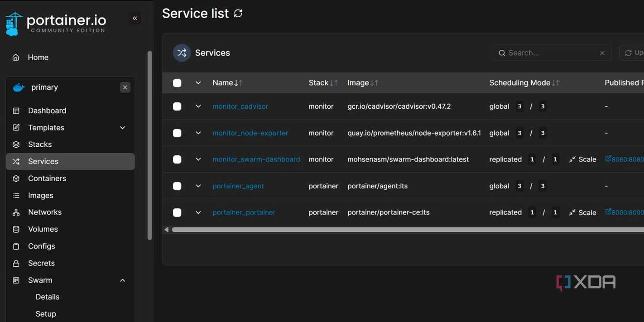The height and width of the screenshot is (322, 644).
Task: Click the Dashboard sidebar icon
Action: (x=16, y=111)
